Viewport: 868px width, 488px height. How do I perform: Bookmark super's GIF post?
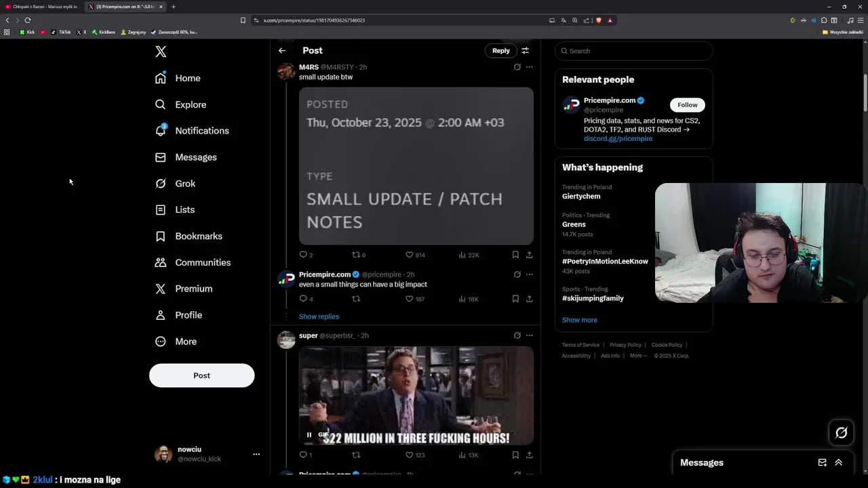tap(515, 455)
